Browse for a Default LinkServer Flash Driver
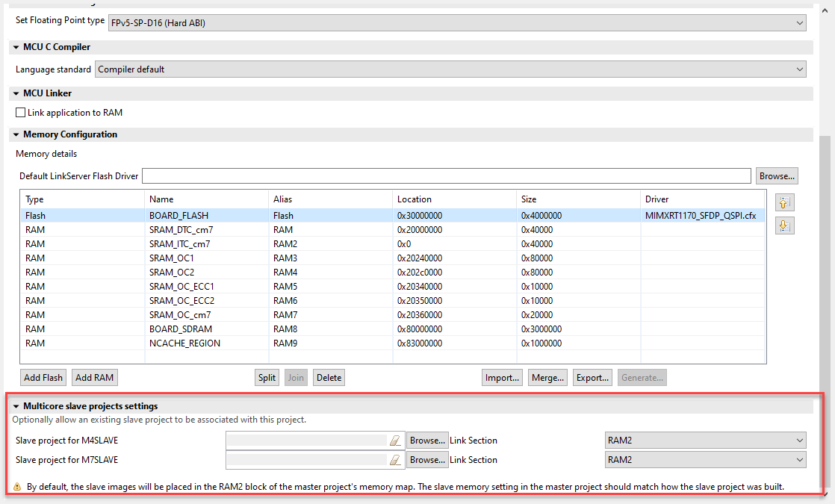This screenshot has height=504, width=835. 777,175
